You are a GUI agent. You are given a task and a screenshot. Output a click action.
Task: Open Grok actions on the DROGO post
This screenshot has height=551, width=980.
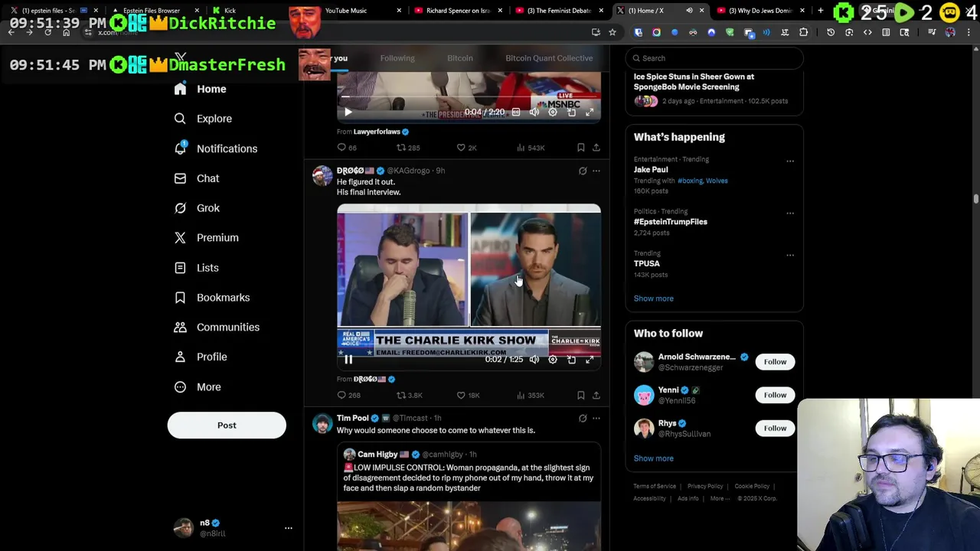583,171
